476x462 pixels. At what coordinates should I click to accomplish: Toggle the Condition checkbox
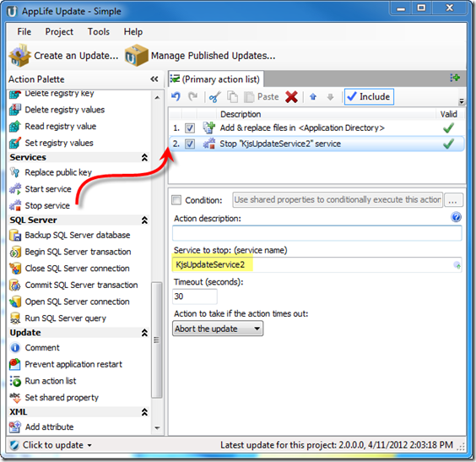click(176, 200)
